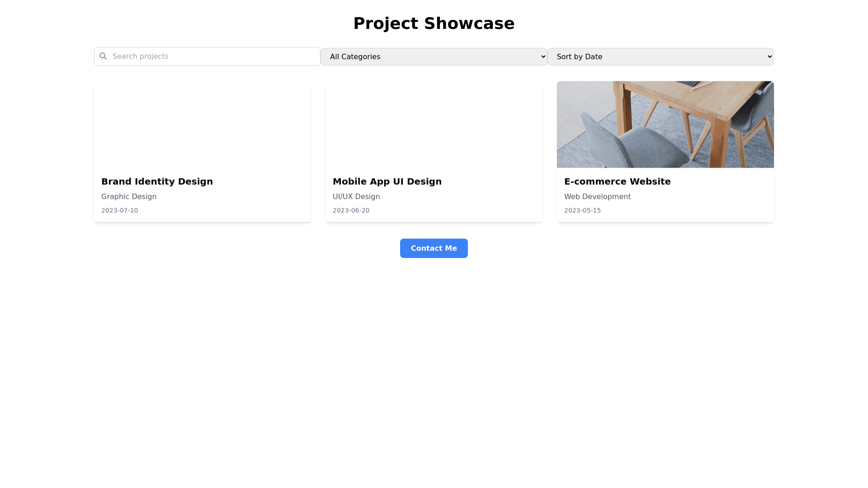The height and width of the screenshot is (488, 868).
Task: Focus the Search projects input field
Action: point(212,56)
